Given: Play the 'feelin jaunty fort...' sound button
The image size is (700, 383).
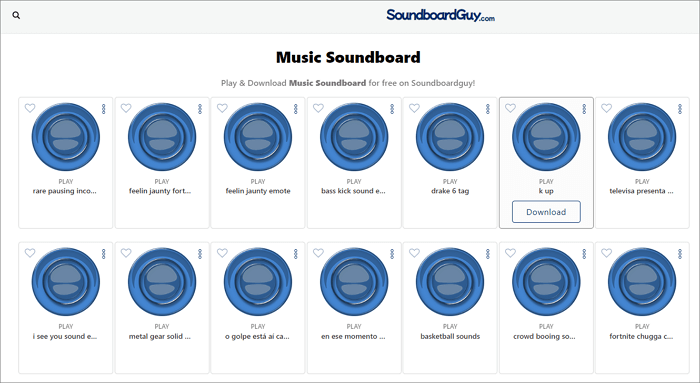Looking at the screenshot, I should (x=162, y=137).
